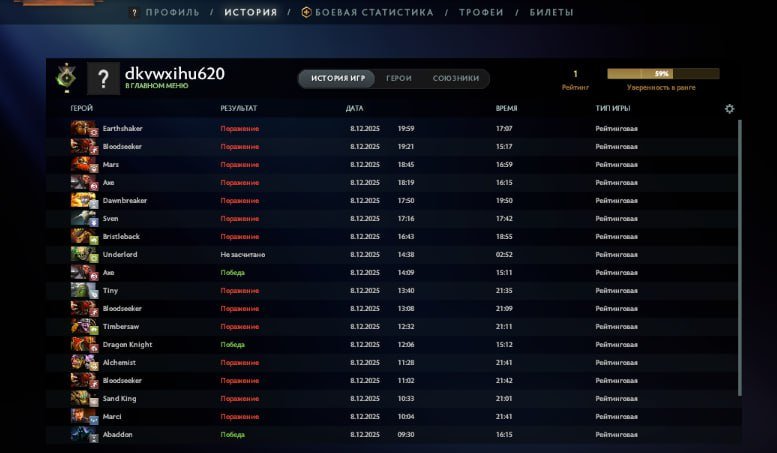The height and width of the screenshot is (453, 777).
Task: Click the Рейтинг value label
Action: coord(575,87)
